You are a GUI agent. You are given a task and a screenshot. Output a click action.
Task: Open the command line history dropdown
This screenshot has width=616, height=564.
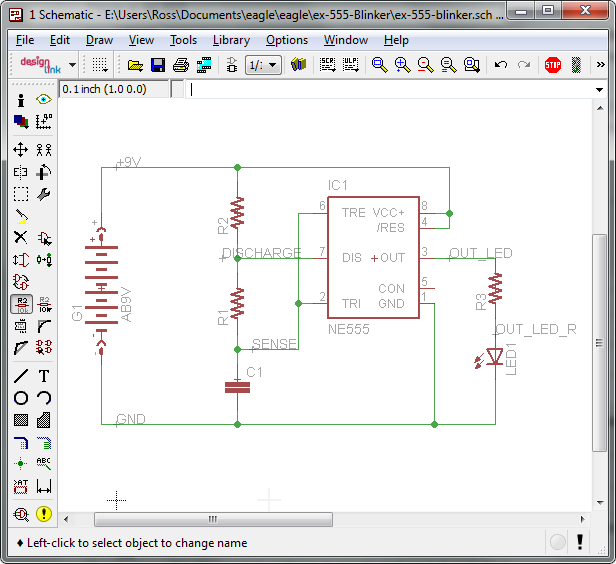click(x=599, y=90)
